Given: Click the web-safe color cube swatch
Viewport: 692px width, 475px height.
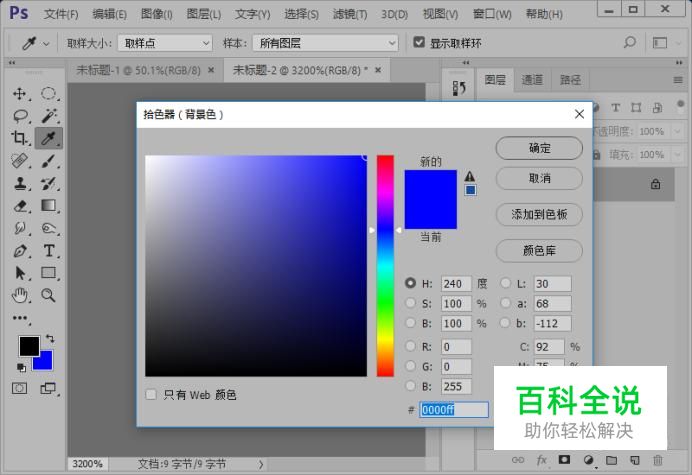Looking at the screenshot, I should (x=470, y=190).
